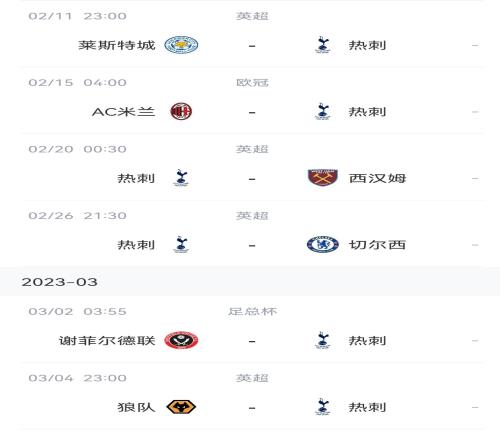Select the 切尔西 team name
The height and width of the screenshot is (440, 500).
377,245
